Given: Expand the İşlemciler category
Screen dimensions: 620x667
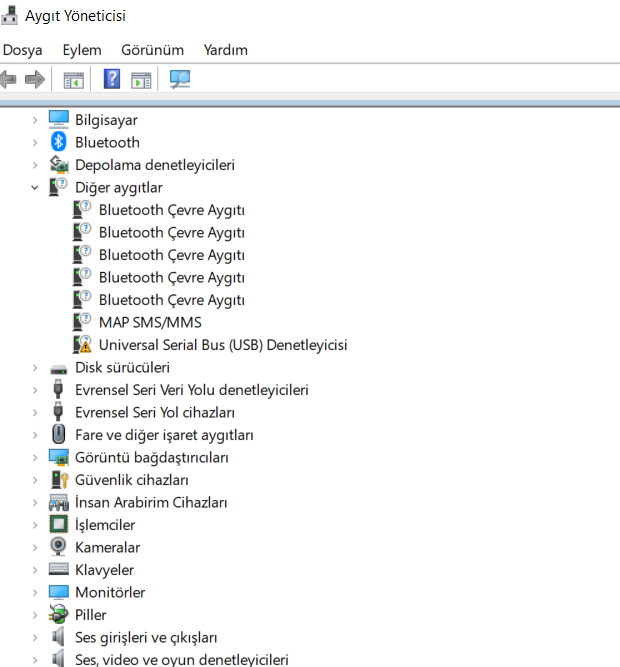Looking at the screenshot, I should 35,525.
